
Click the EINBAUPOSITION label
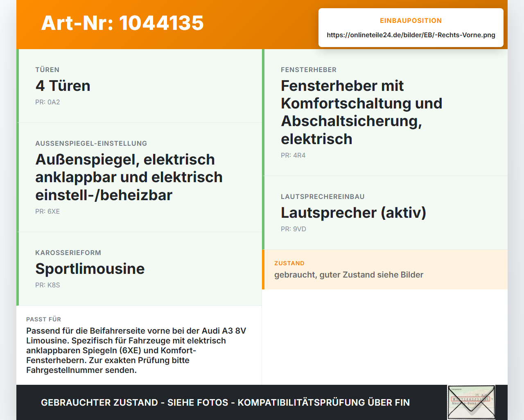point(411,20)
